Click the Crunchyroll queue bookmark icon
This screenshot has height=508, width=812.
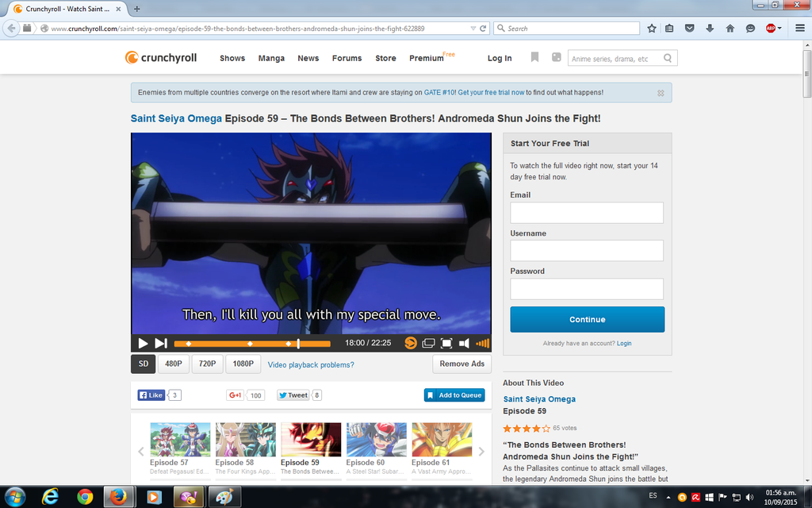(x=534, y=57)
